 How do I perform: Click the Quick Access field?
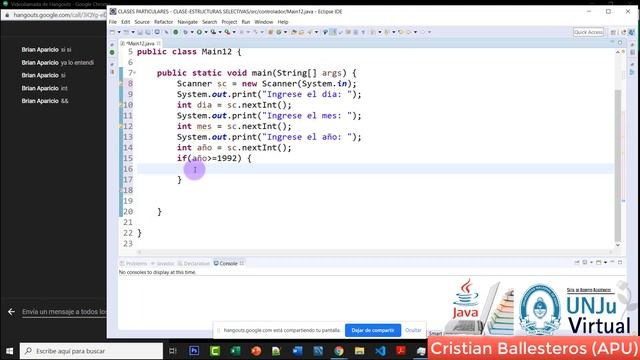pos(588,32)
